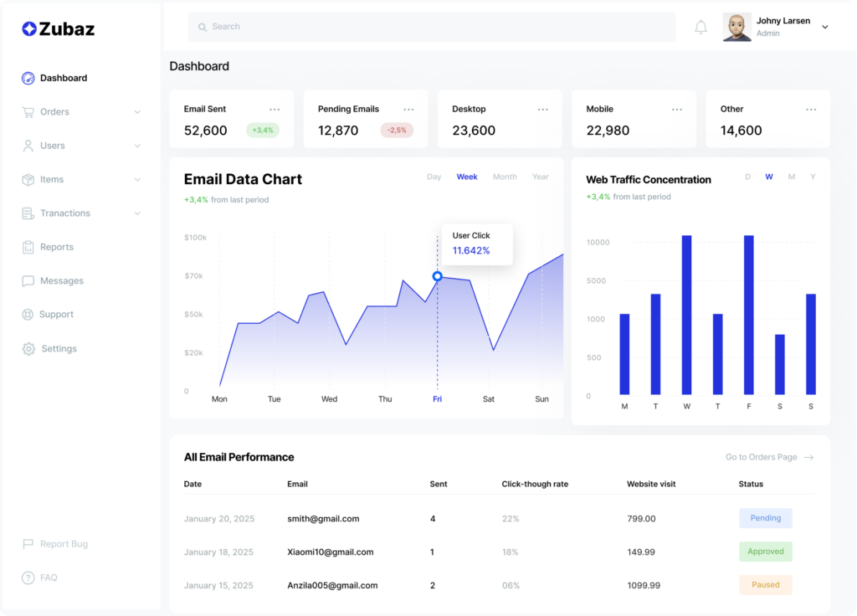857x616 pixels.
Task: Open Messages via its chat bubble icon
Action: [28, 281]
